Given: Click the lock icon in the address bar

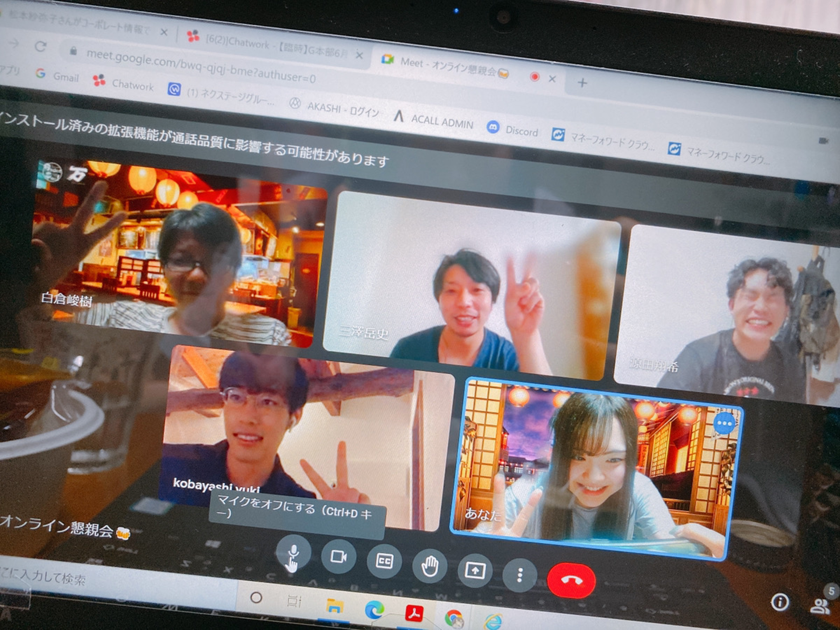Looking at the screenshot, I should pos(73,51).
